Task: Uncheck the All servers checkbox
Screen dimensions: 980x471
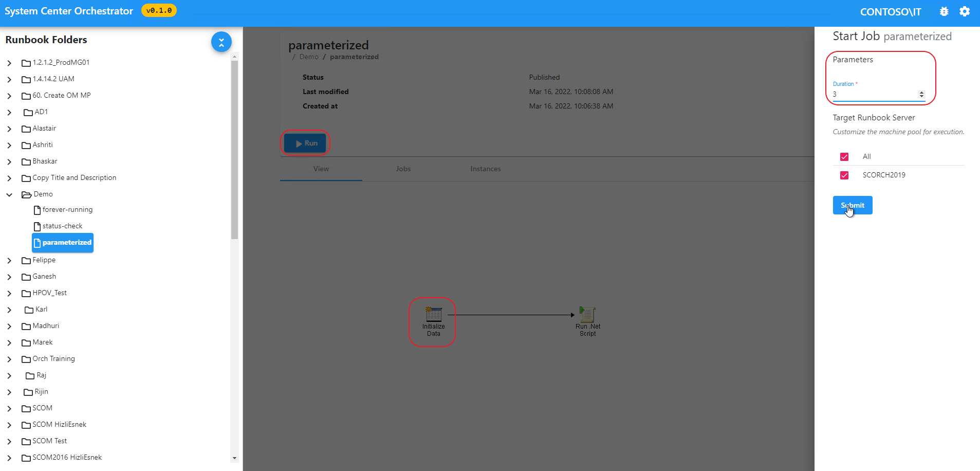Action: pos(844,156)
